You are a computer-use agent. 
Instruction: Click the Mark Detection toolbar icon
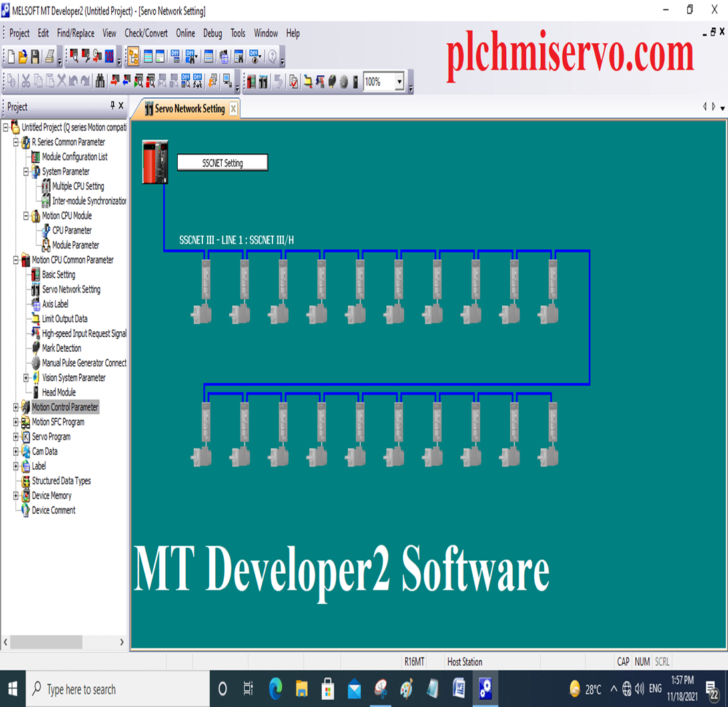click(332, 82)
